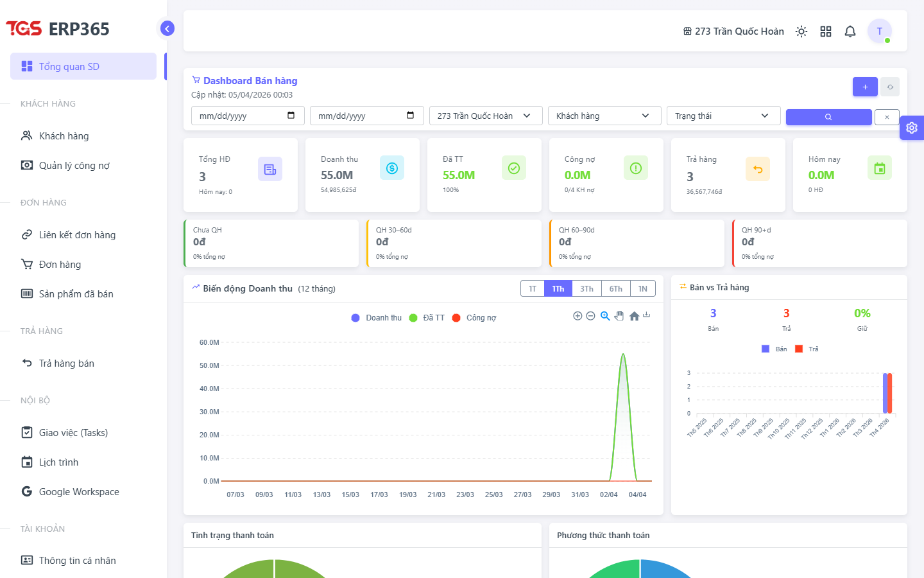The image size is (924, 578).
Task: Select the 1T range tab
Action: (x=533, y=289)
